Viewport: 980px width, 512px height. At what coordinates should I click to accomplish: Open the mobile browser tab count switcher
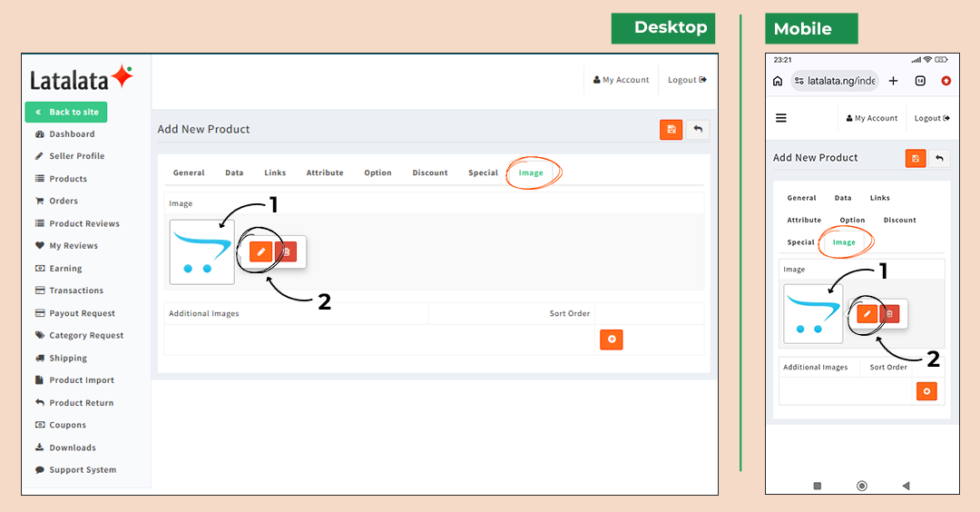pos(920,81)
